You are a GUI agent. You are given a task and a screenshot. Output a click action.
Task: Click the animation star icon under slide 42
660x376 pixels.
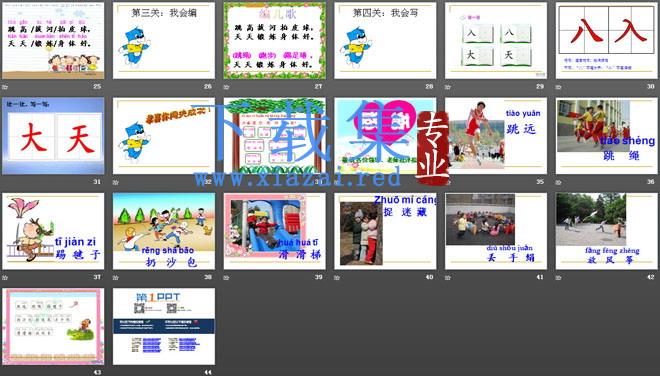559,277
